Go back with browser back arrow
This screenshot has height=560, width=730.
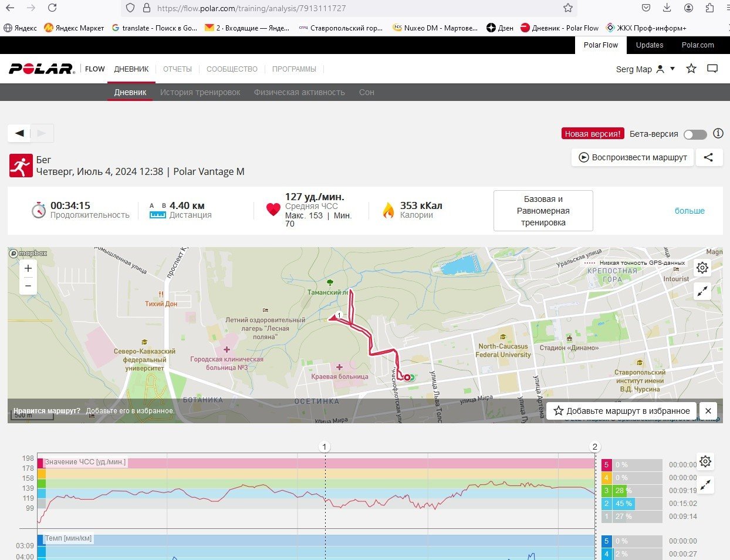9,8
